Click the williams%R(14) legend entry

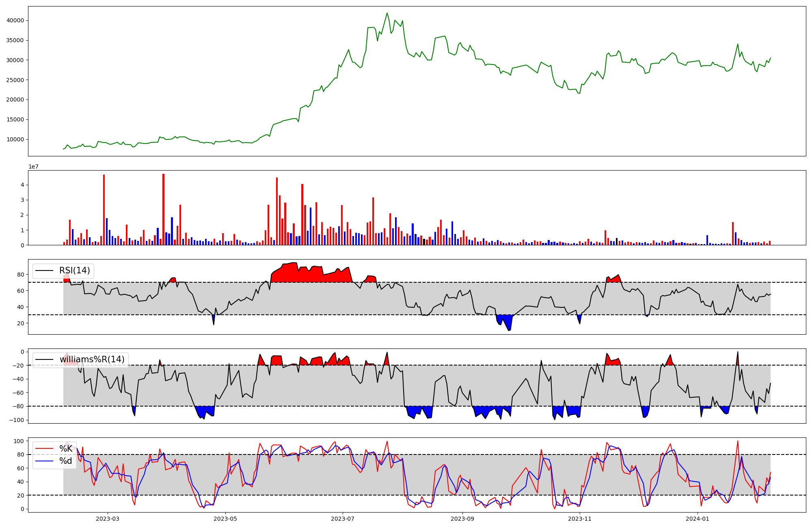coord(92,359)
